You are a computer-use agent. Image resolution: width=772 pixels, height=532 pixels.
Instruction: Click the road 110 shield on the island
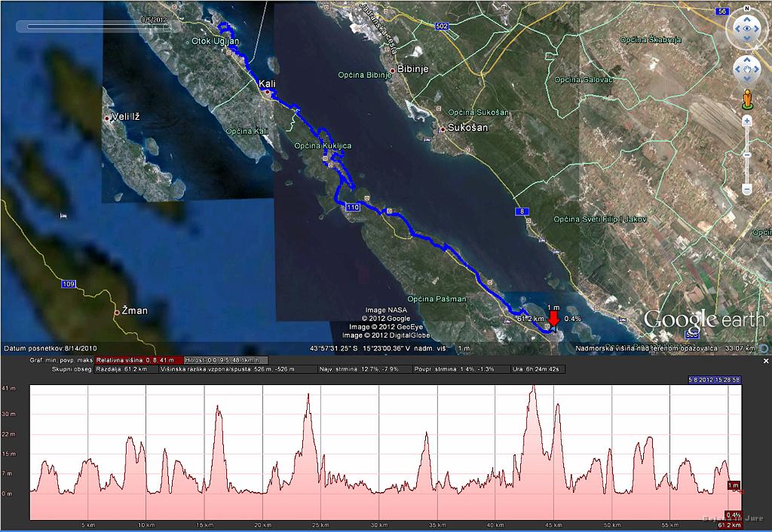tap(353, 207)
